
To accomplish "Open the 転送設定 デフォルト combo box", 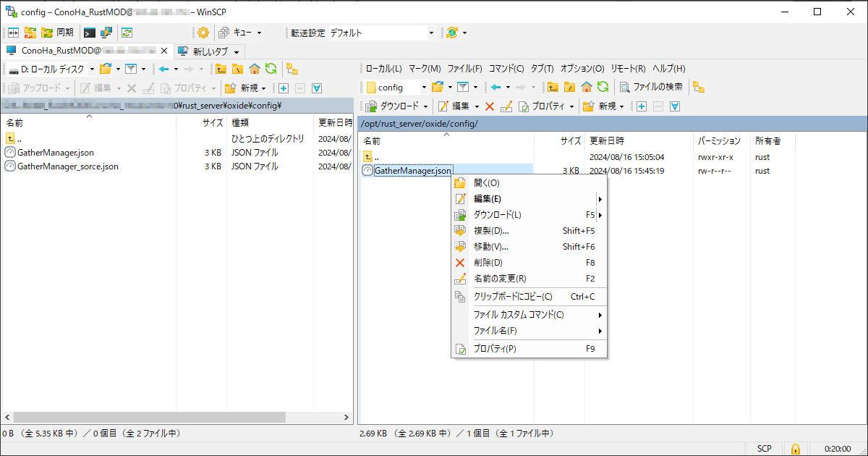I will coord(381,33).
